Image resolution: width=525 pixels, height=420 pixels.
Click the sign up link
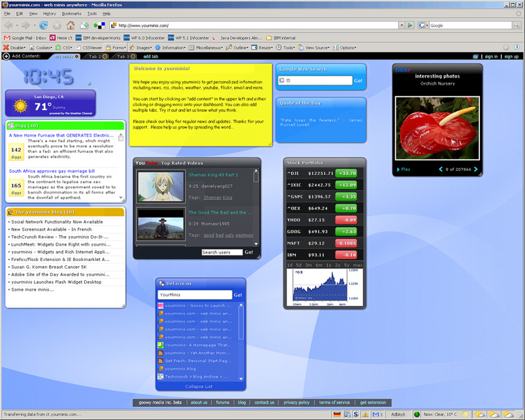511,56
